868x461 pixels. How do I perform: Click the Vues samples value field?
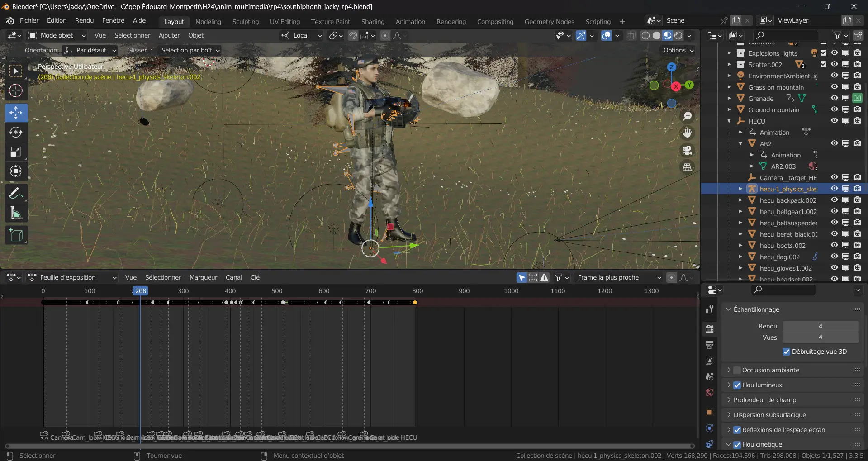tap(821, 337)
